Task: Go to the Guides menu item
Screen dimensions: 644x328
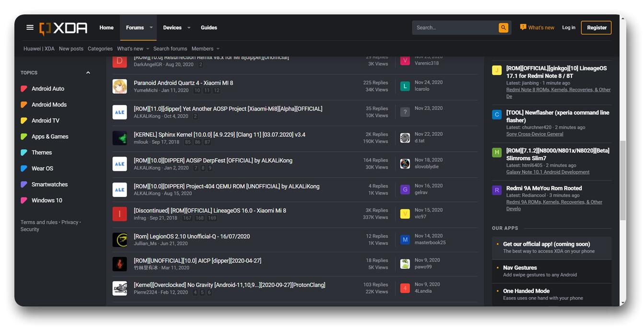Action: (209, 28)
